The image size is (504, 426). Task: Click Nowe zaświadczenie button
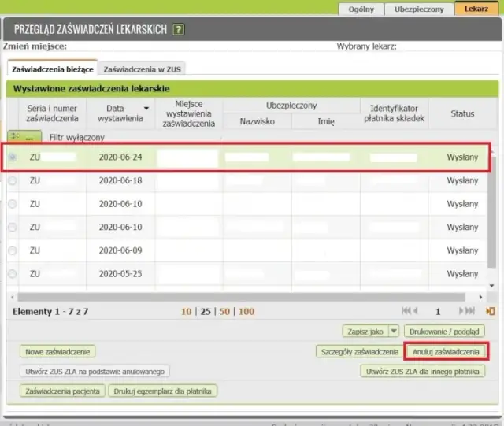[57, 352]
